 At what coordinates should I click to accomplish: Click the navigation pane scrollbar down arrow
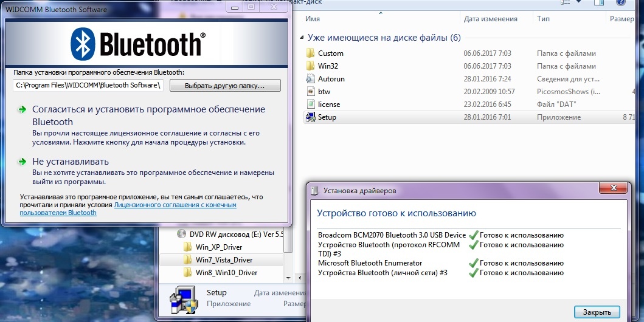click(x=288, y=278)
